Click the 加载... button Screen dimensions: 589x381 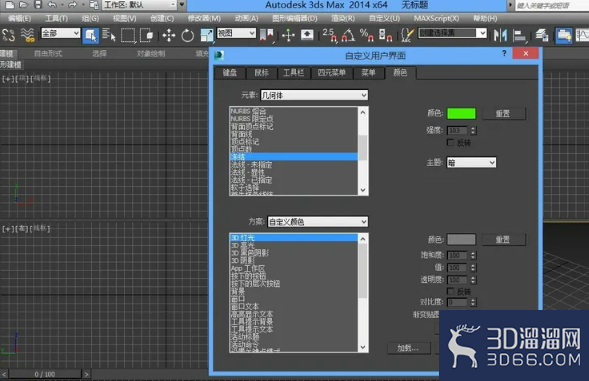coord(408,348)
